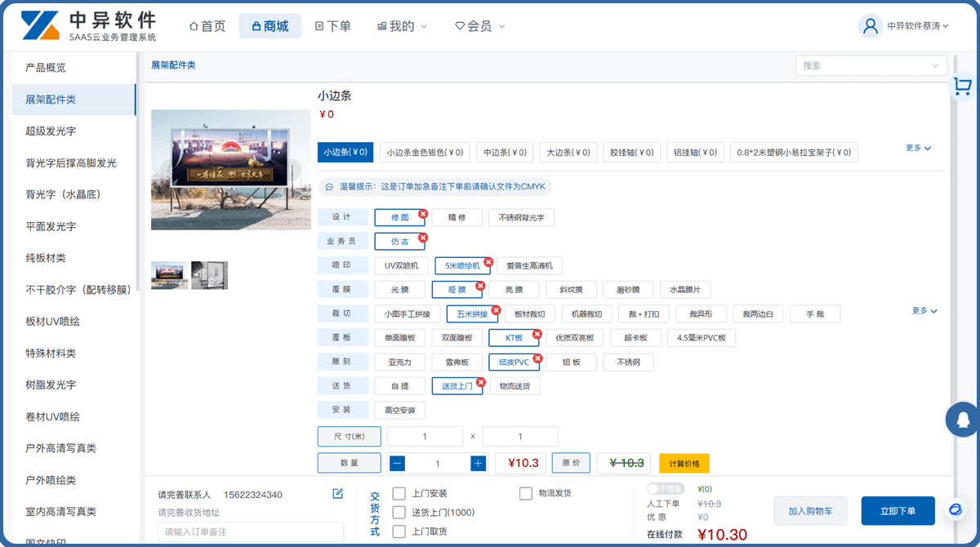This screenshot has width=980, height=547.
Task: Remove the 仿古 selection with red X
Action: coord(423,238)
